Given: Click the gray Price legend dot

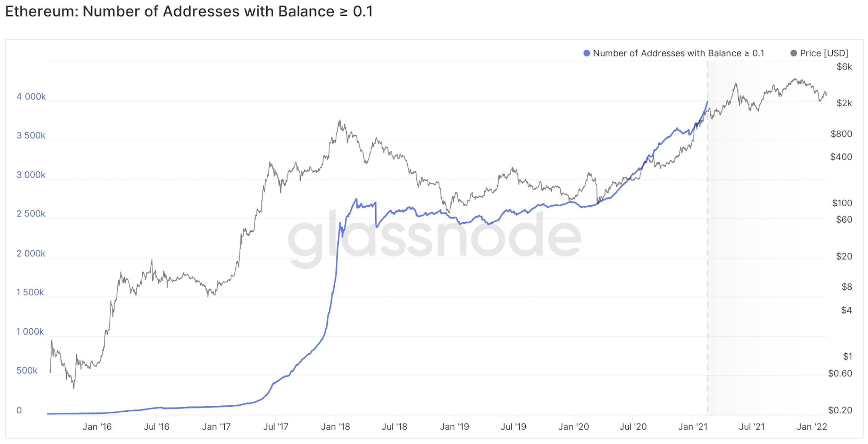Looking at the screenshot, I should 793,53.
